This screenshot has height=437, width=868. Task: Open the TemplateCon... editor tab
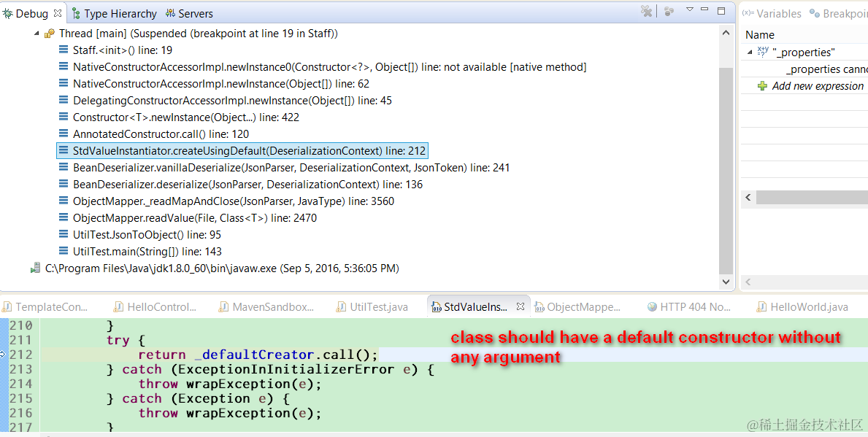(45, 307)
